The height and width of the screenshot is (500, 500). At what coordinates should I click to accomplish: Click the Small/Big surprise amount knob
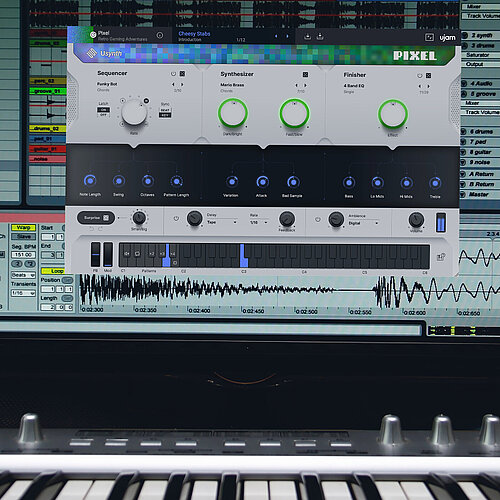coord(139,218)
